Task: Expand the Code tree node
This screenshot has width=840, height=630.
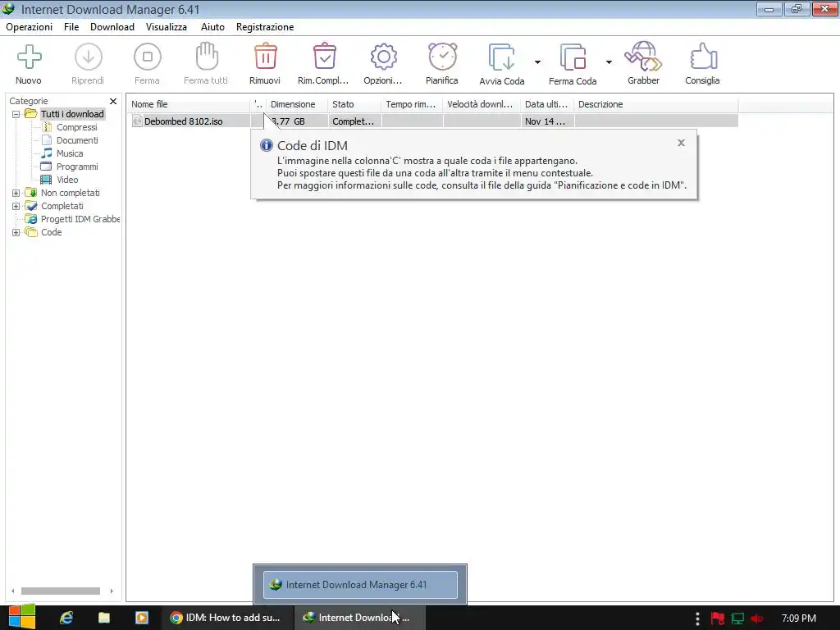Action: tap(16, 232)
